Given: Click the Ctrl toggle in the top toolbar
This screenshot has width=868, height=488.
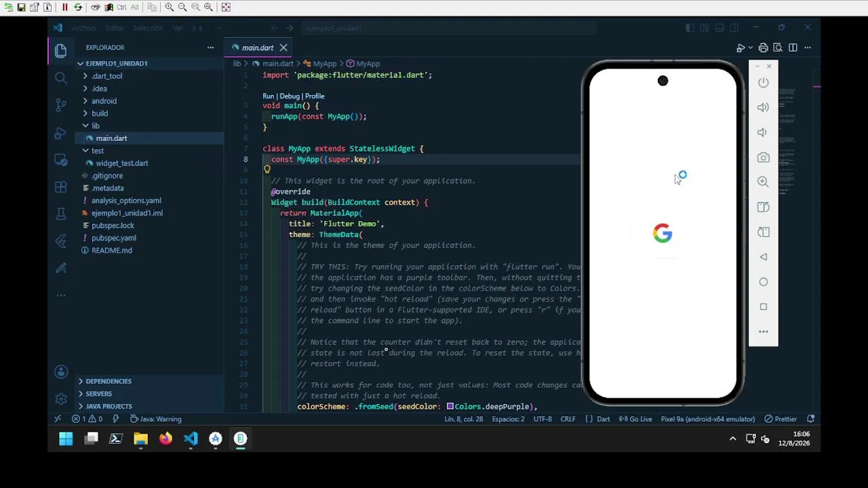Looking at the screenshot, I should 121,7.
